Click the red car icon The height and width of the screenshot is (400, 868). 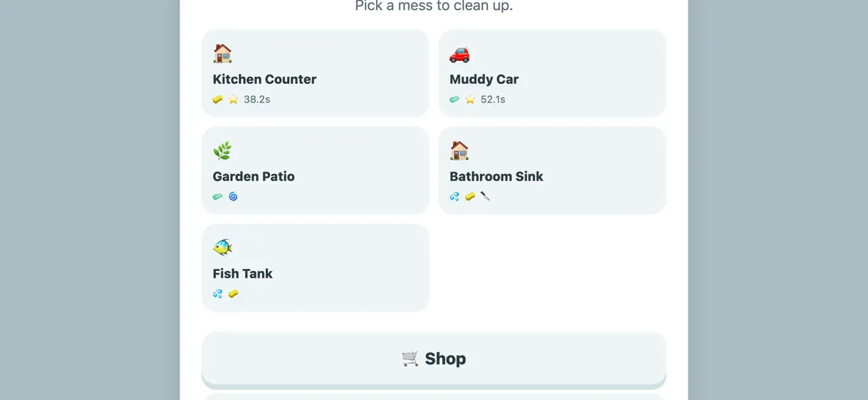pyautogui.click(x=460, y=53)
